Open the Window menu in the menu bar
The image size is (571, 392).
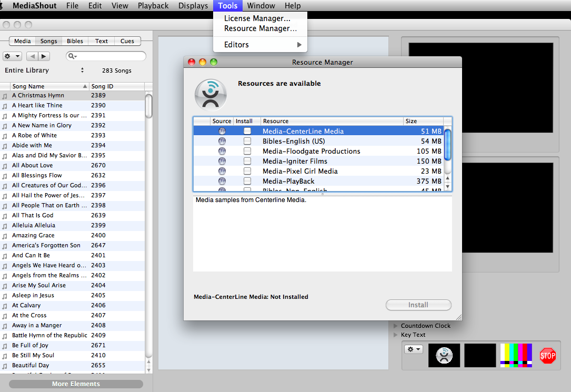(261, 6)
